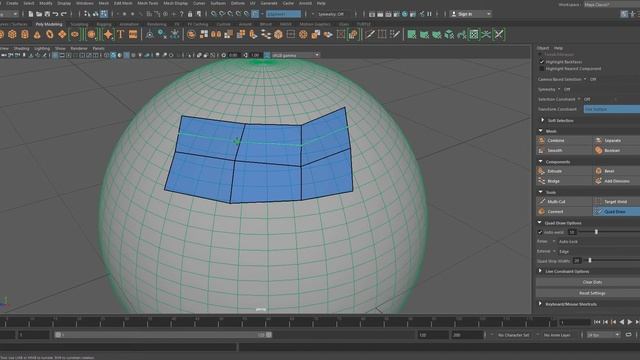
Task: Open the viewport Shading menu
Action: point(22,48)
